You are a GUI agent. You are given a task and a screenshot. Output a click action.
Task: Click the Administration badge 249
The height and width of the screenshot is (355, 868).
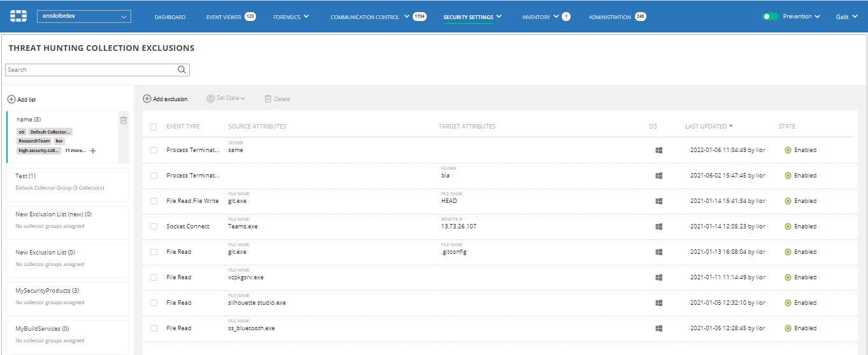640,17
